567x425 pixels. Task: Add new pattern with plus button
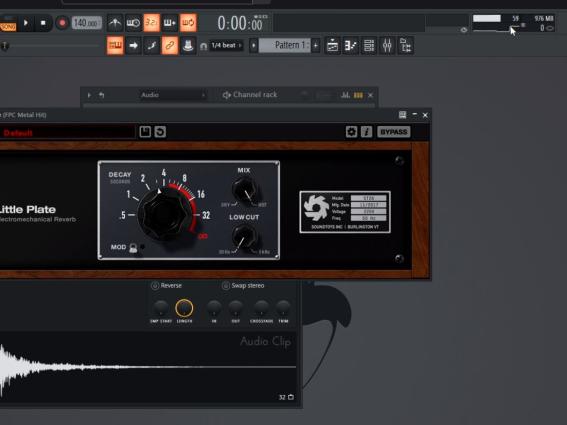316,46
